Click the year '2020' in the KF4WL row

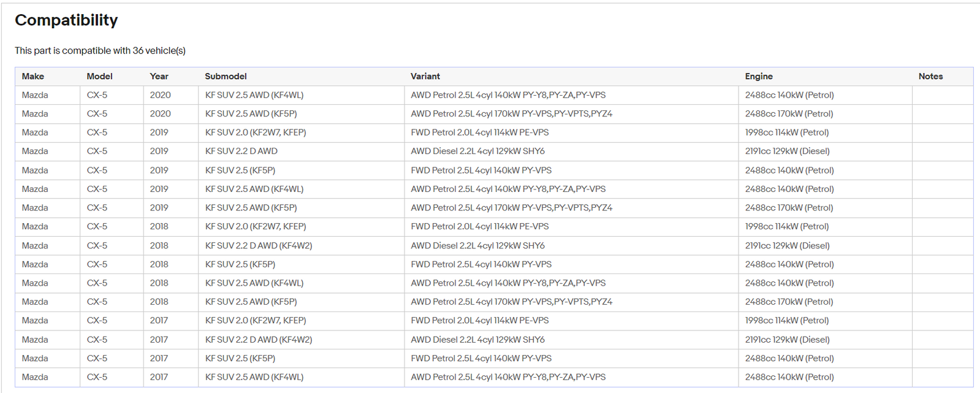click(x=160, y=95)
